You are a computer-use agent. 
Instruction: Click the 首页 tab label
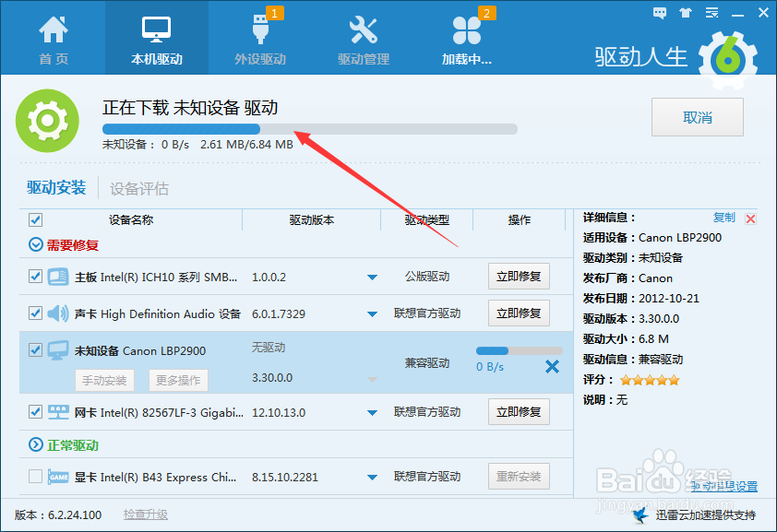pos(54,59)
